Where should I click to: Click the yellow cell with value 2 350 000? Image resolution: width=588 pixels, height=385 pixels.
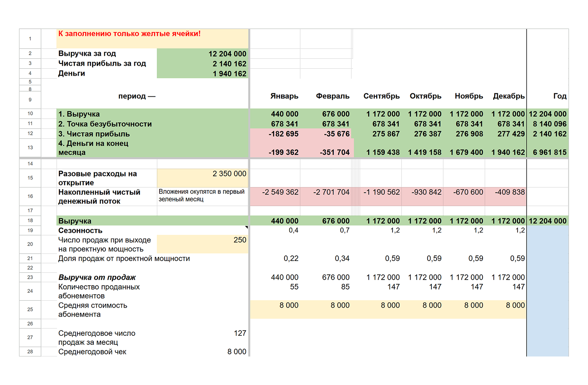click(202, 178)
